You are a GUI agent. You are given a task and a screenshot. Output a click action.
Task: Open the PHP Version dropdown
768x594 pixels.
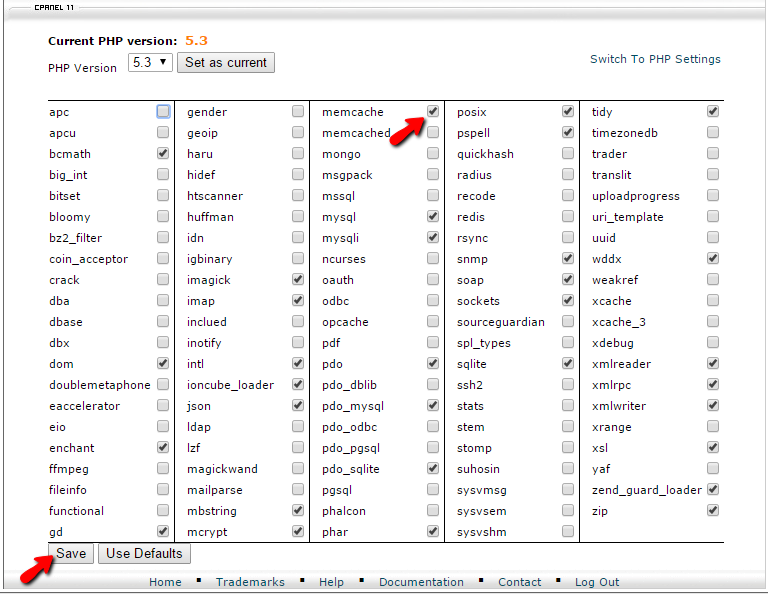click(150, 63)
